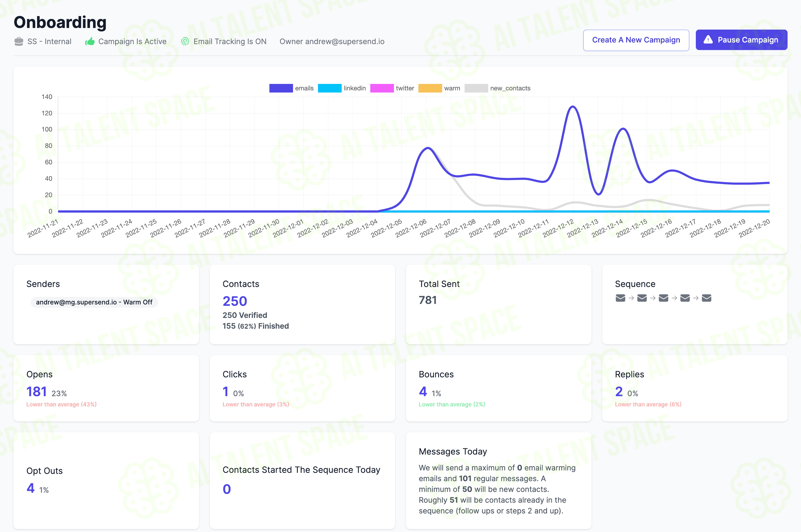The image size is (801, 532).
Task: Select the fifth email step in Sequence
Action: (706, 298)
